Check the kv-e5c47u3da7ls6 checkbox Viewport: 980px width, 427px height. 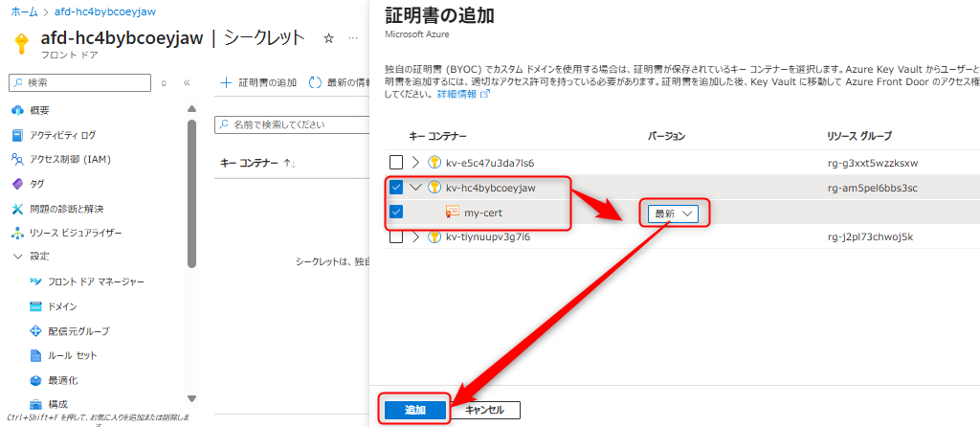[396, 163]
